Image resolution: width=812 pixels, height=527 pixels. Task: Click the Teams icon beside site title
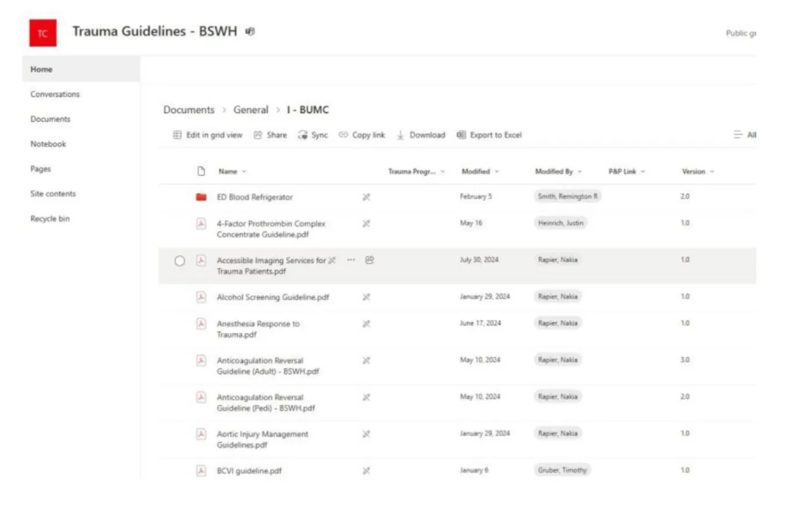[250, 31]
